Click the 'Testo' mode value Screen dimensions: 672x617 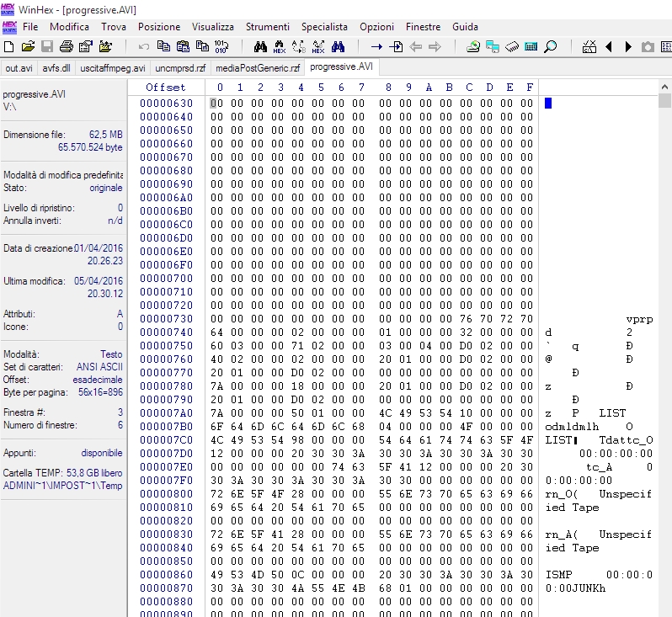111,354
